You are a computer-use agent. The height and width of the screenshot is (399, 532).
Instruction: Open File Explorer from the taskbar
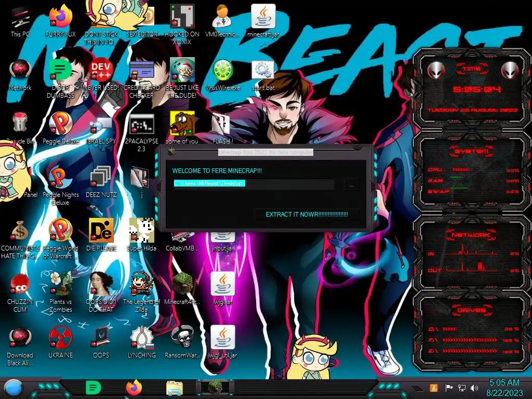click(175, 388)
